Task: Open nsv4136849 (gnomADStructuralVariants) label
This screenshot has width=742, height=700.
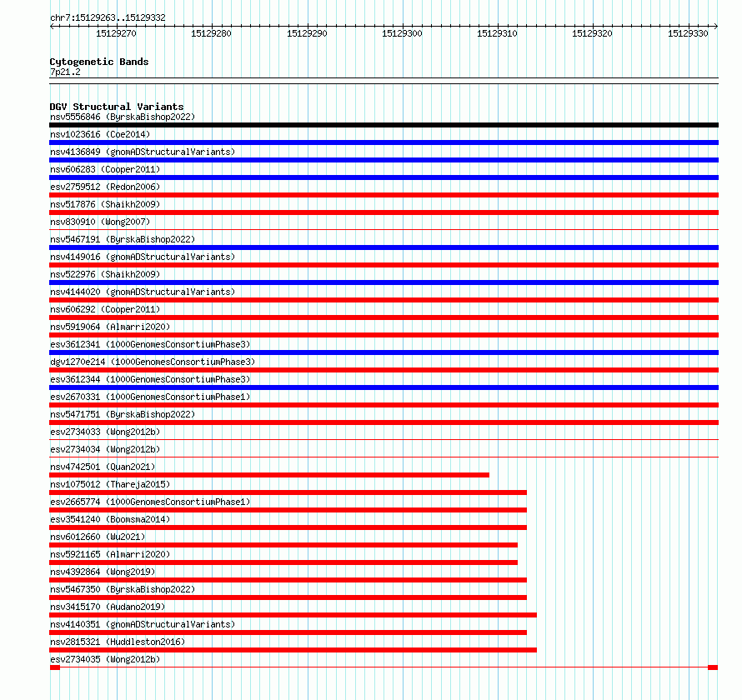Action: point(143,152)
